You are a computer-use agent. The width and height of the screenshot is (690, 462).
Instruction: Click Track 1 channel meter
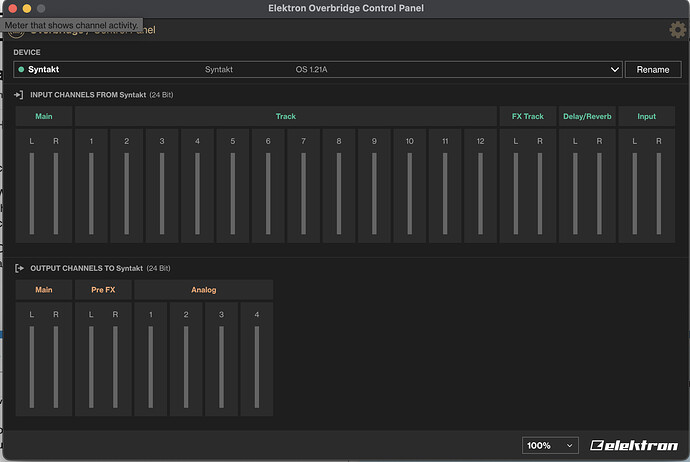(91, 194)
